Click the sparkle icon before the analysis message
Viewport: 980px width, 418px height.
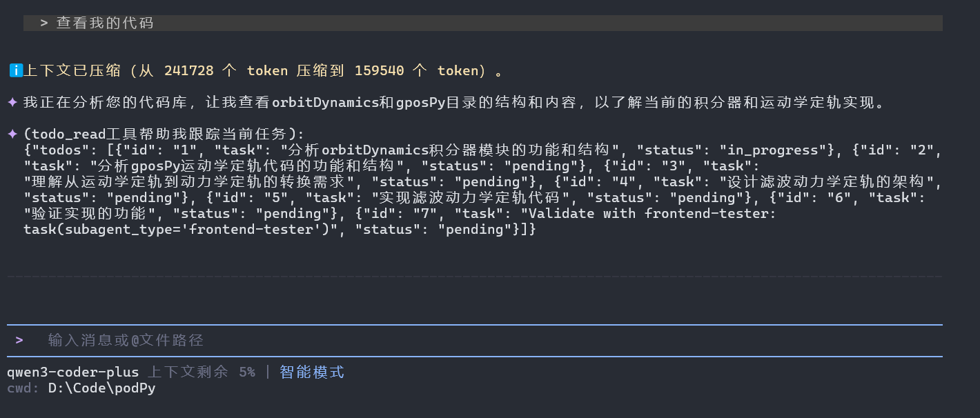click(12, 103)
